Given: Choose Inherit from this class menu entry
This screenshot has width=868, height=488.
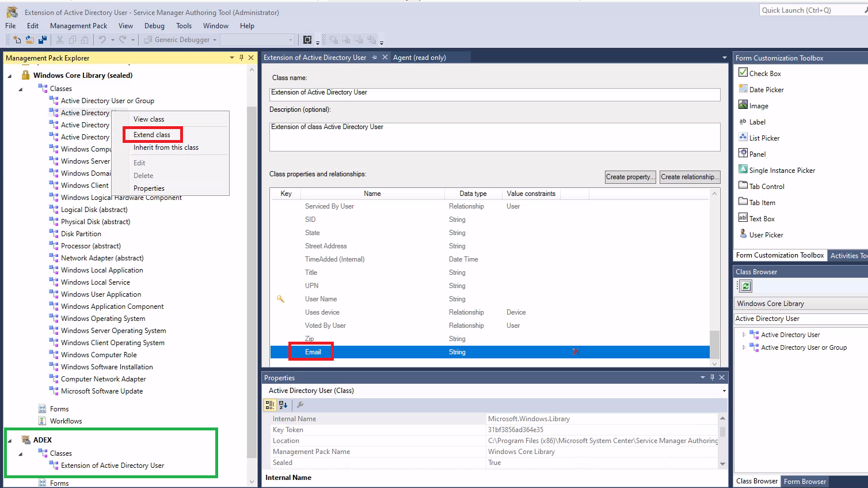Looking at the screenshot, I should 166,147.
